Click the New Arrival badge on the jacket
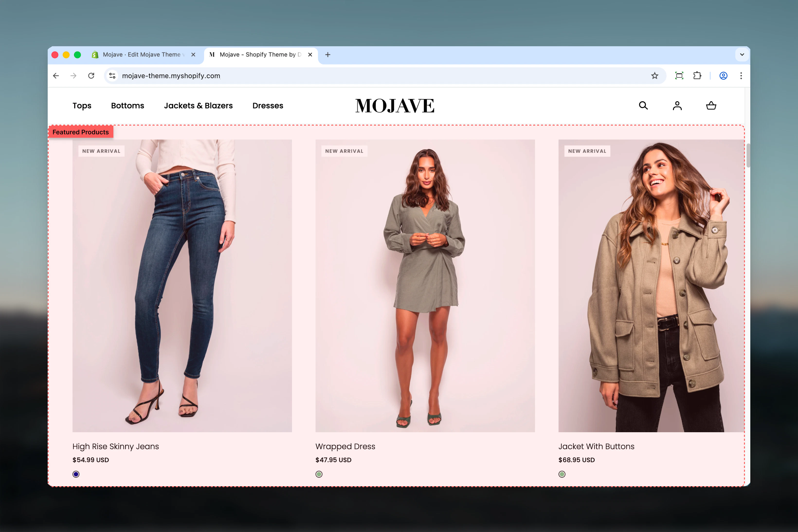The width and height of the screenshot is (798, 532). coord(587,151)
